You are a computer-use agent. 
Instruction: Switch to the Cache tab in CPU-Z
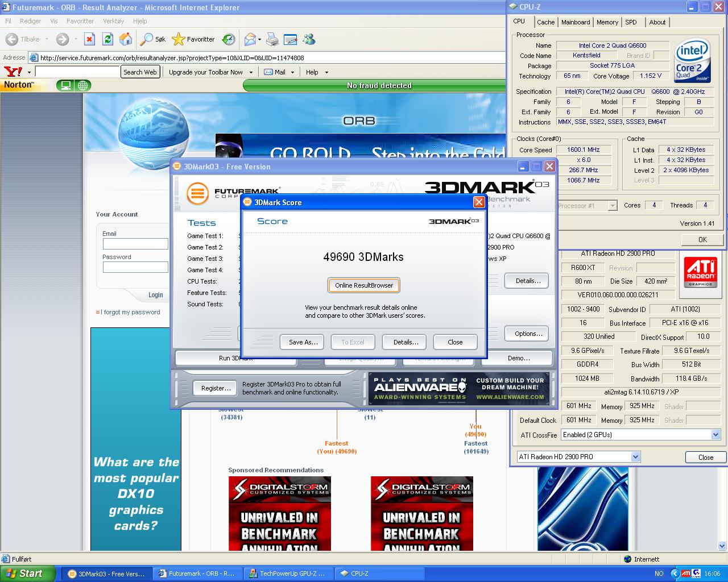[545, 22]
